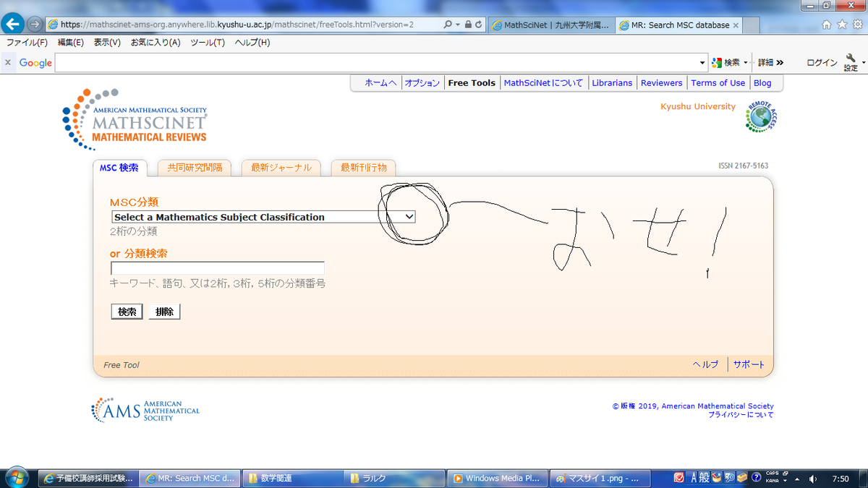Screen dimensions: 868x488
Task: Open the 表示(V) menu
Action: pos(107,43)
